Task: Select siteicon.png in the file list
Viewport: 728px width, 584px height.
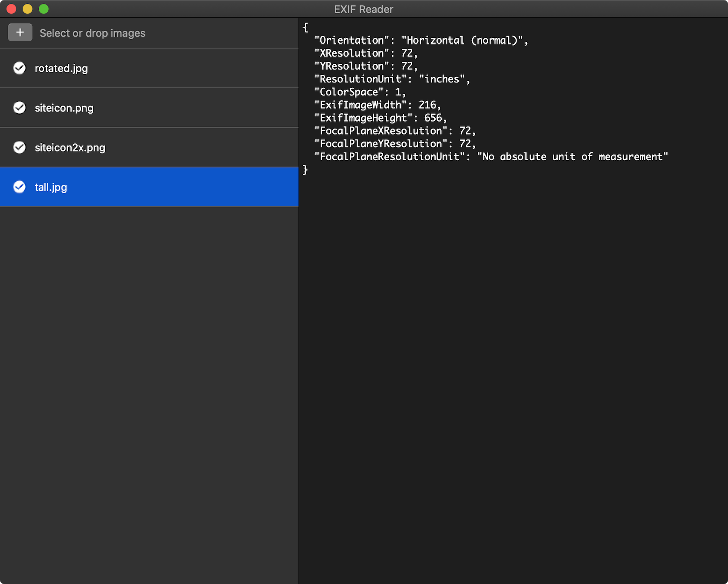Action: coord(149,108)
